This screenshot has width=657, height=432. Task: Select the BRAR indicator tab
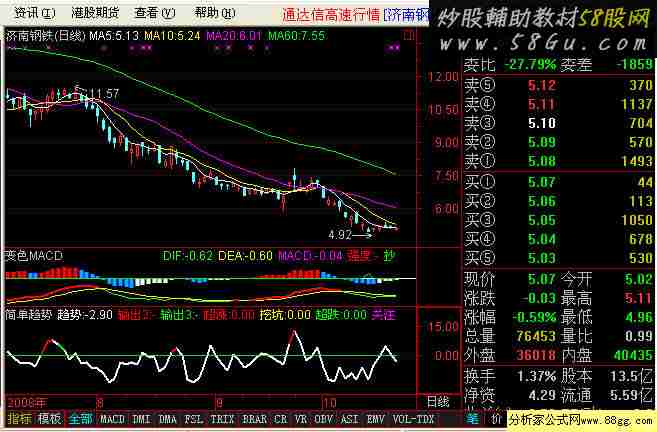[254, 419]
